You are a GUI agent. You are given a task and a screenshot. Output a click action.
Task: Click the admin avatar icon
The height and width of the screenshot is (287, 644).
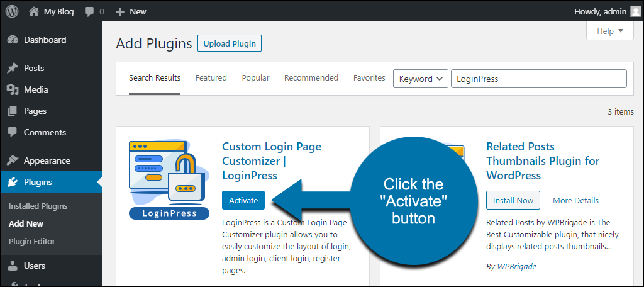(x=635, y=11)
